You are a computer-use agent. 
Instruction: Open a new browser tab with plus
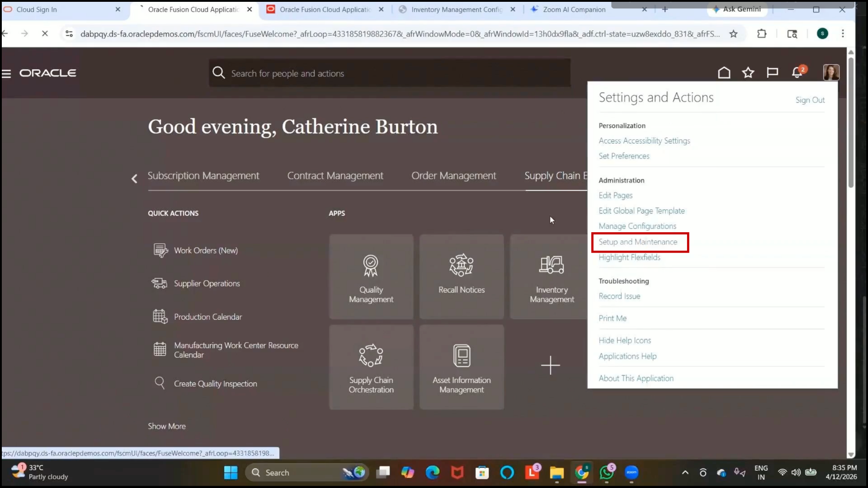pyautogui.click(x=665, y=9)
